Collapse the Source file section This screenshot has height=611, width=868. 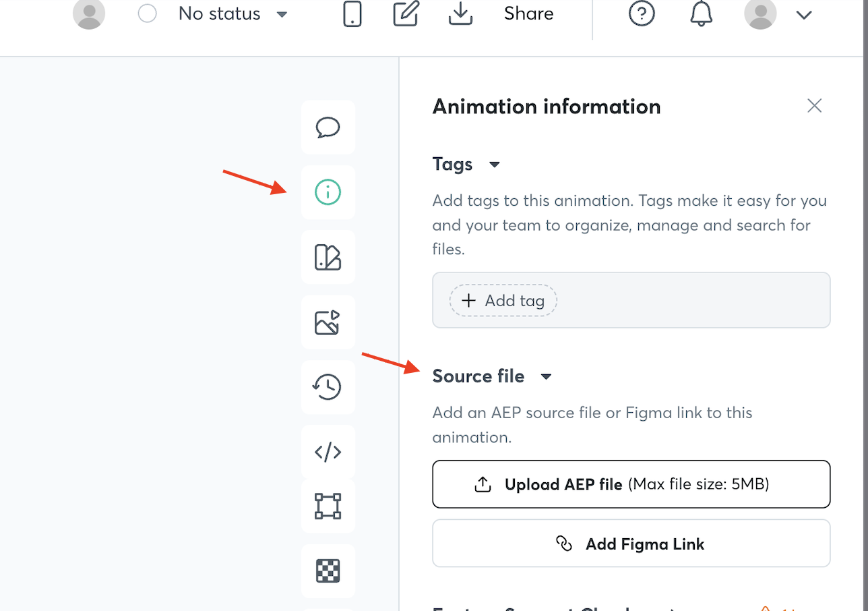click(547, 376)
